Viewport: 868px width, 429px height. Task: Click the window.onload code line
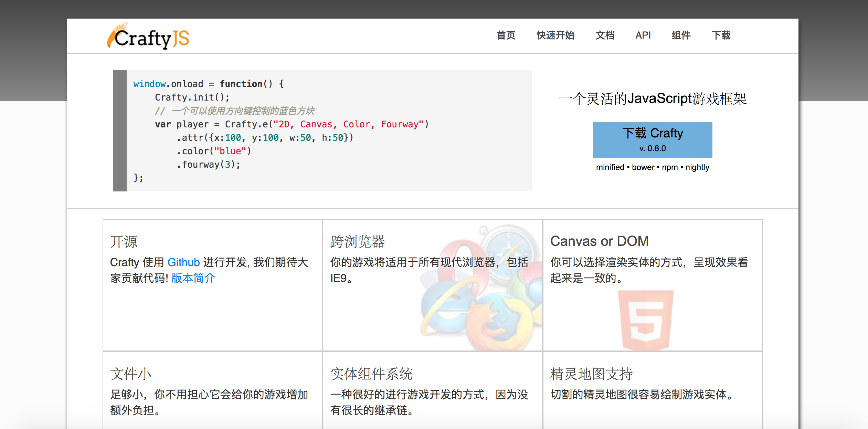tap(209, 84)
